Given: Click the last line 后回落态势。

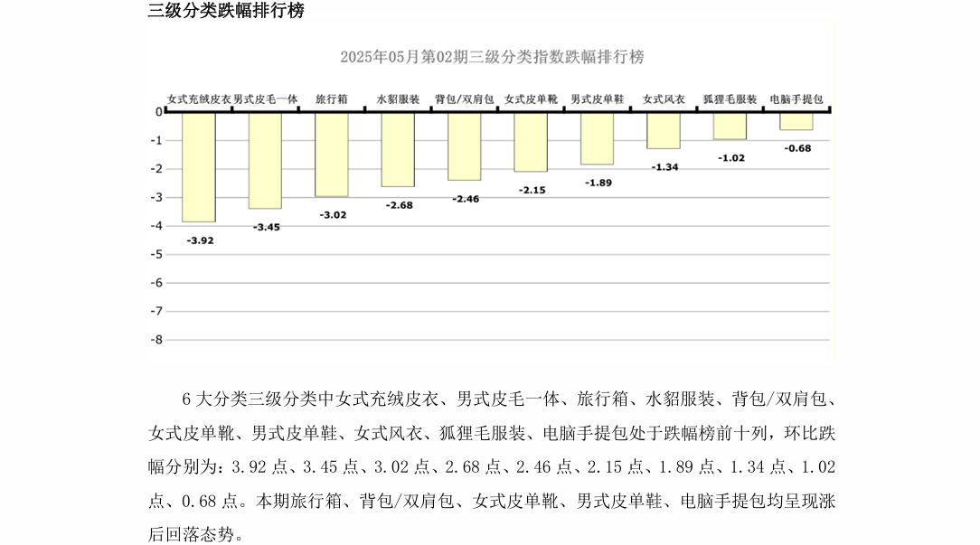Looking at the screenshot, I should [x=196, y=534].
